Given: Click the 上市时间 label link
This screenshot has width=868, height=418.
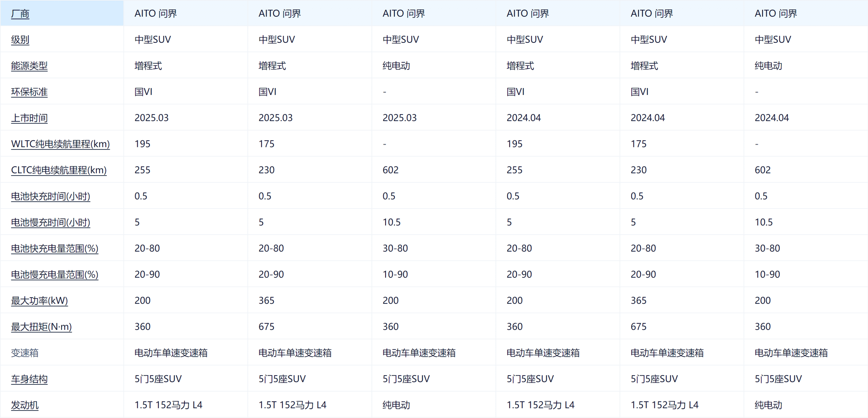Looking at the screenshot, I should [x=29, y=118].
